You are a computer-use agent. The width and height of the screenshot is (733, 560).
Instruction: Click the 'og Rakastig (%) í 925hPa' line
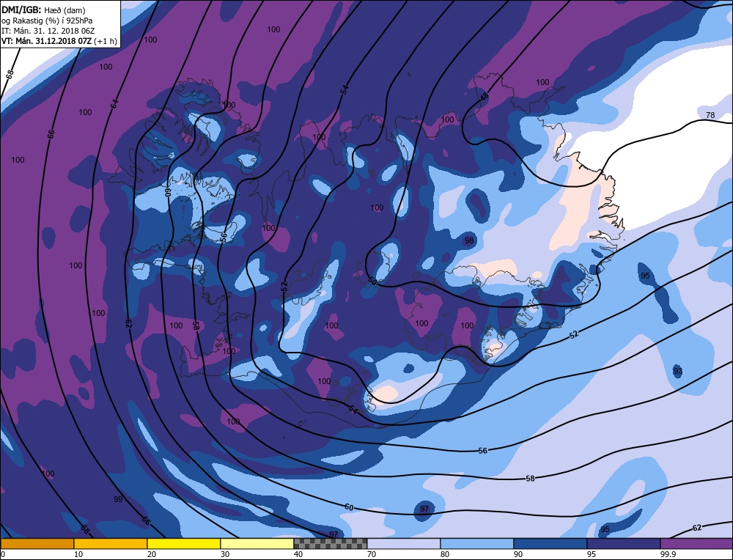tap(47, 21)
